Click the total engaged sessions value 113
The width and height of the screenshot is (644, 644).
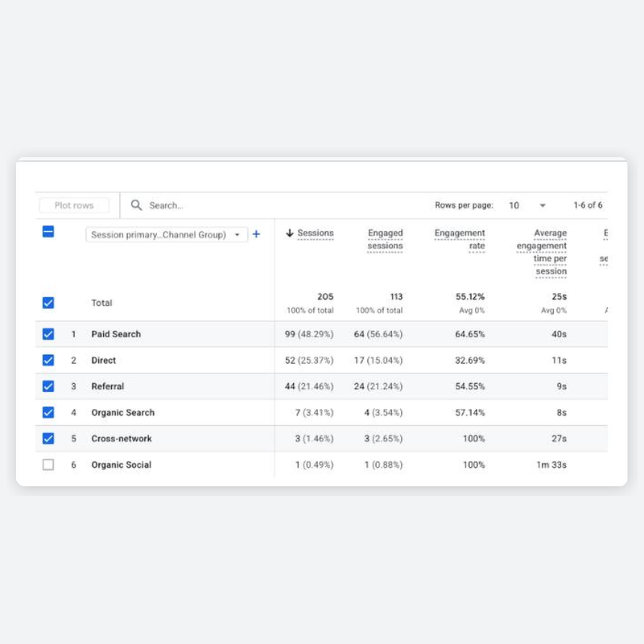(396, 296)
